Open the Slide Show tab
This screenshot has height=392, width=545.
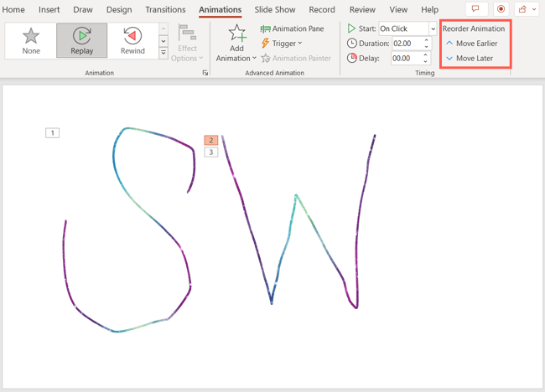point(274,10)
